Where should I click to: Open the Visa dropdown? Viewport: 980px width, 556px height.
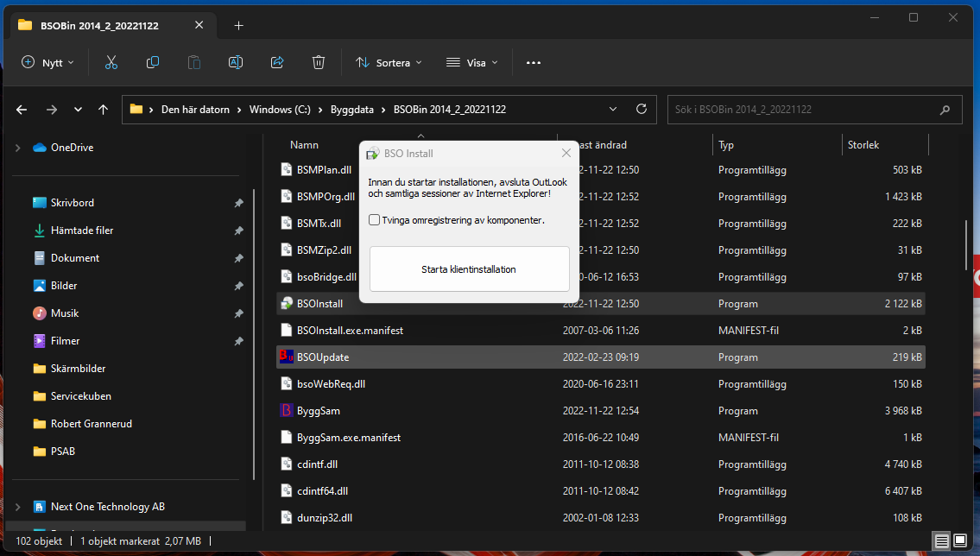click(472, 62)
